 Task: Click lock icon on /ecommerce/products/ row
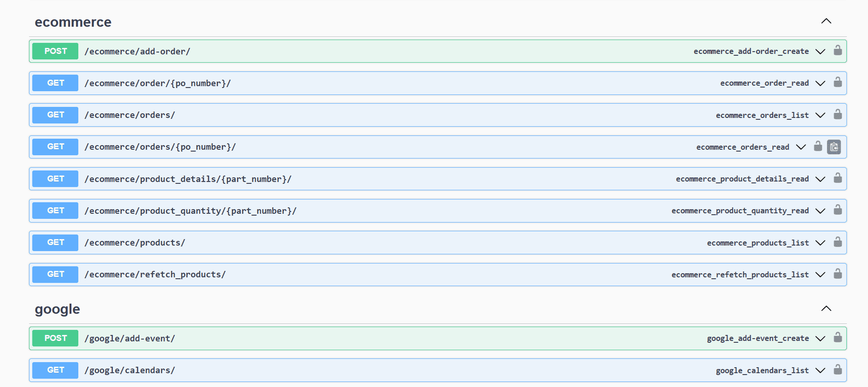tap(838, 242)
